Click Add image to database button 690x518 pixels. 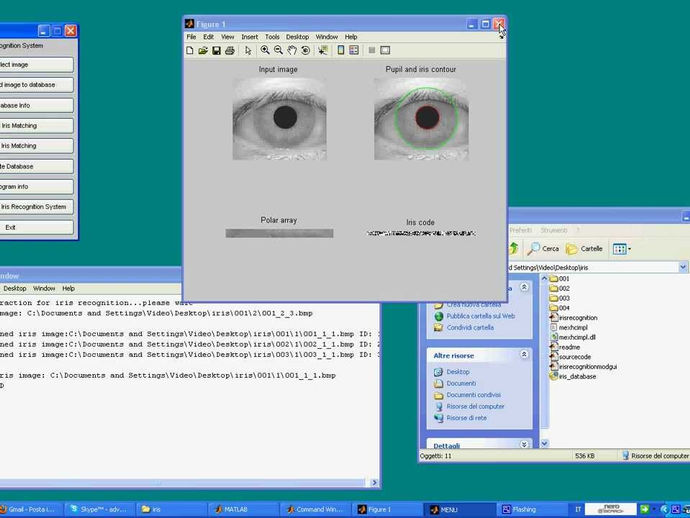[x=37, y=85]
